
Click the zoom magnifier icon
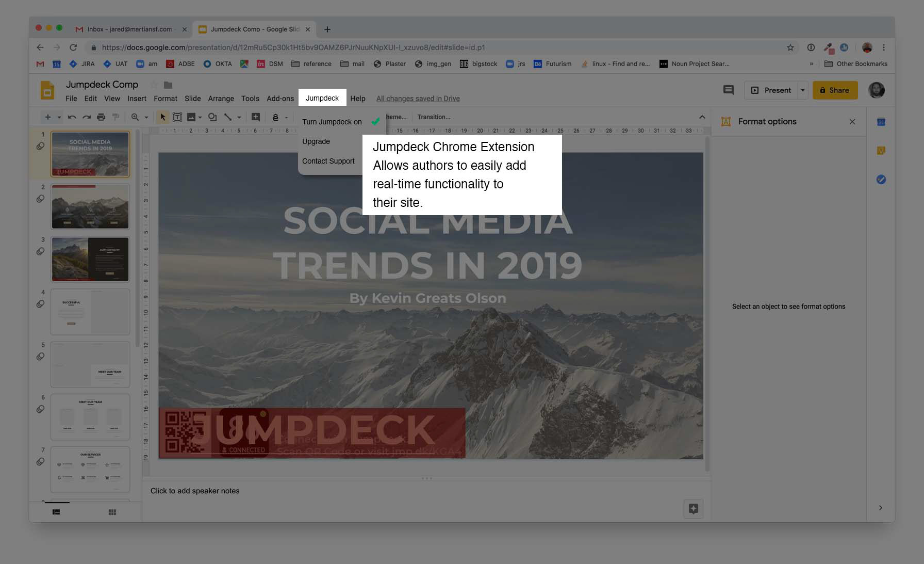click(x=135, y=117)
